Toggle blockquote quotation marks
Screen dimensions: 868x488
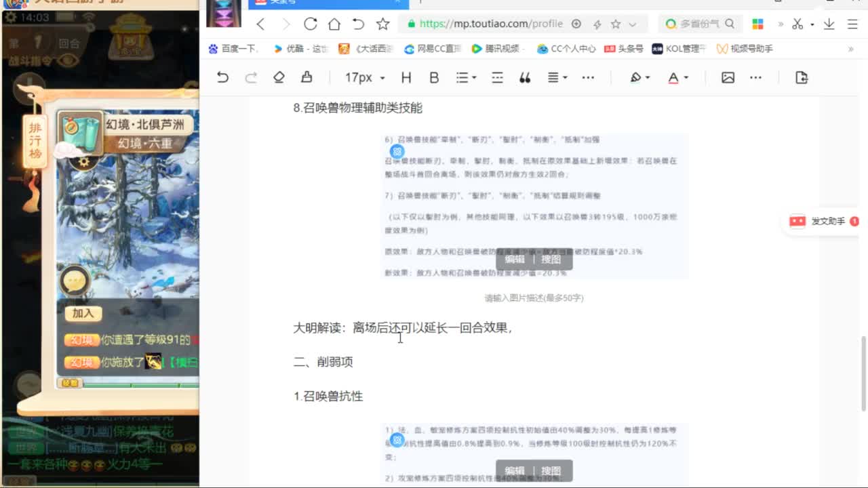(x=525, y=77)
